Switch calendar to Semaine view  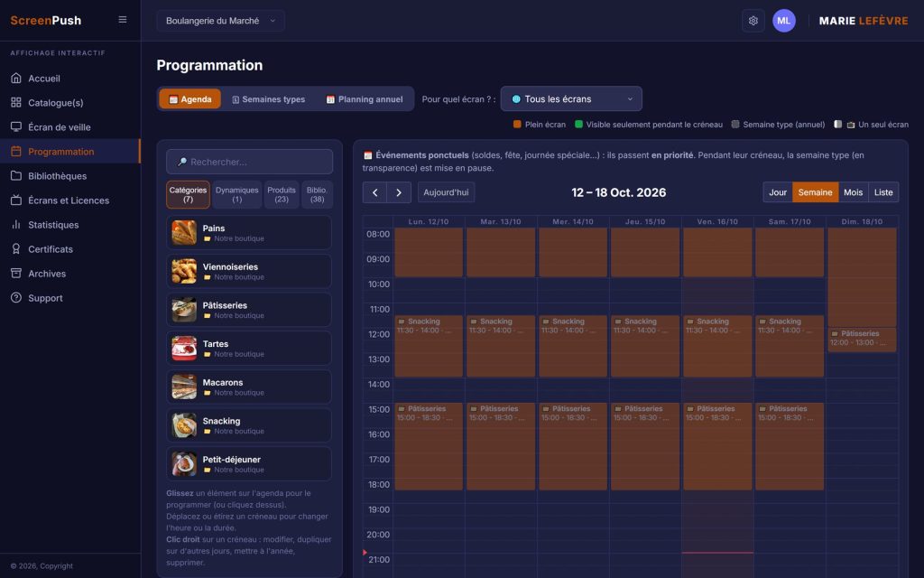coord(815,192)
